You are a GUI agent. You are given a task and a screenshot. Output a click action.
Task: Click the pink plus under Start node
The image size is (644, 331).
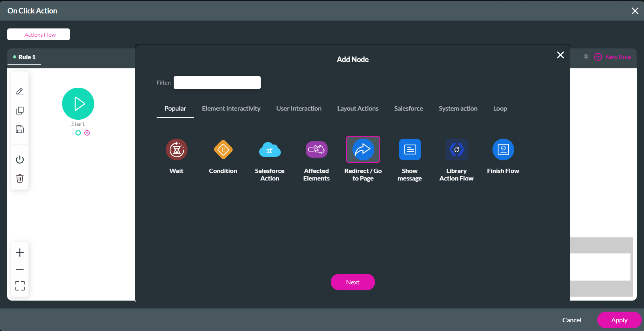pos(87,133)
